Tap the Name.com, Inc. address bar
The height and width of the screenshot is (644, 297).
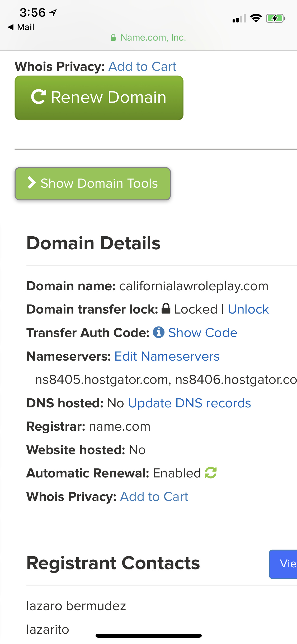(148, 38)
